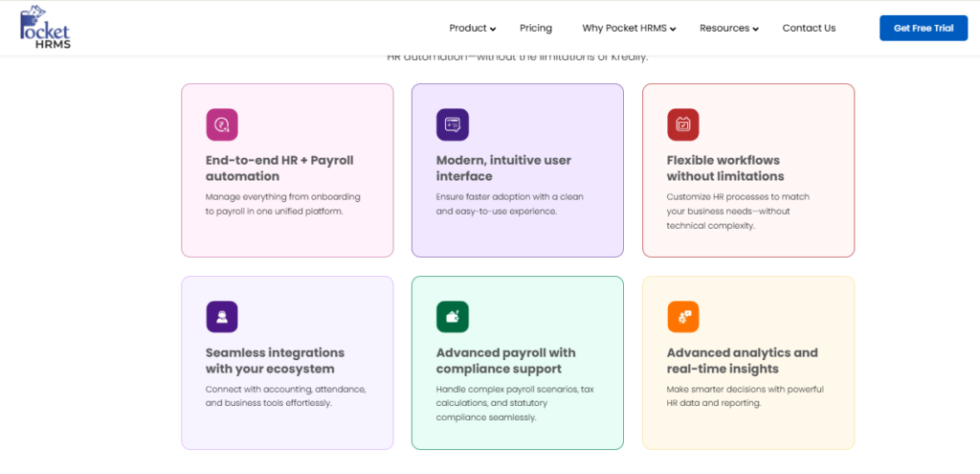Click the Pocket HRMS logo
980x474 pixels.
[x=45, y=27]
